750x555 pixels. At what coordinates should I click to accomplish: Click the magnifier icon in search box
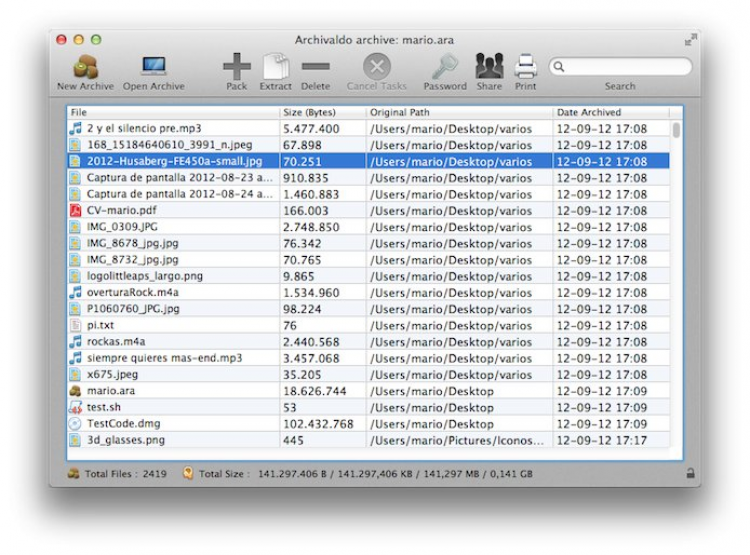tap(559, 67)
